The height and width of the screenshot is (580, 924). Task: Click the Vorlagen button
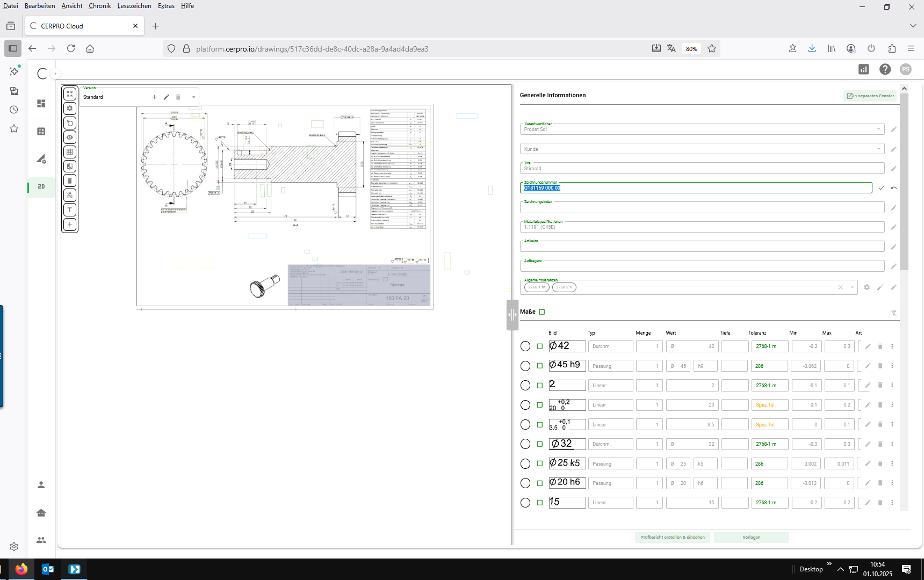pos(751,537)
